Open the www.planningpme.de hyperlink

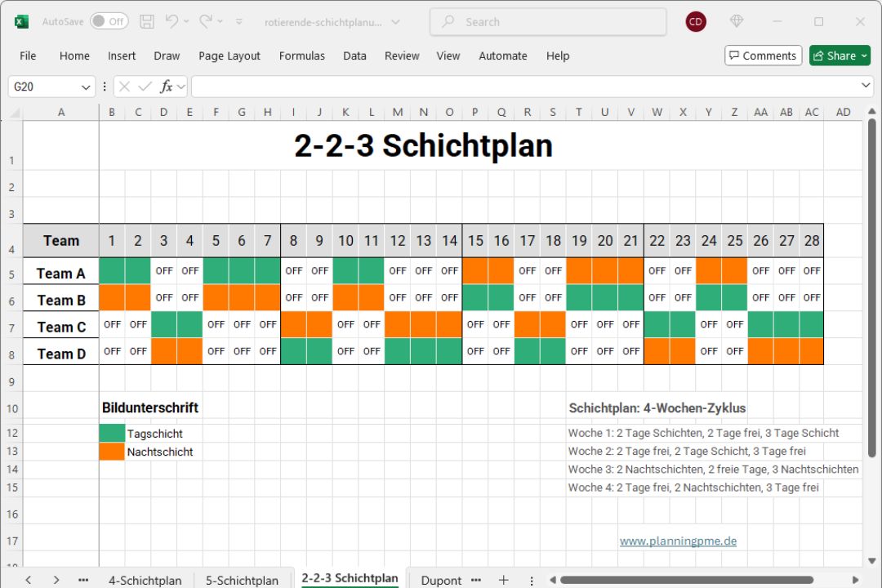tap(678, 541)
